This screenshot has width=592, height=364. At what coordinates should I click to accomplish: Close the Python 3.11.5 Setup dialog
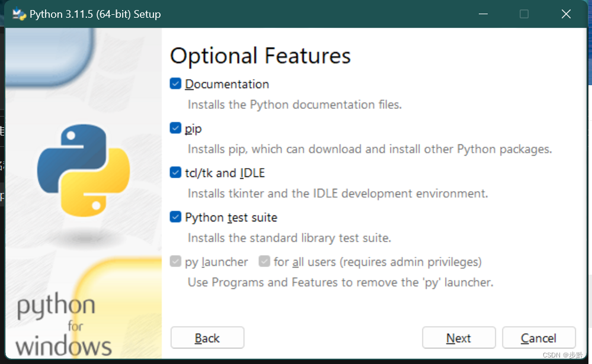566,14
